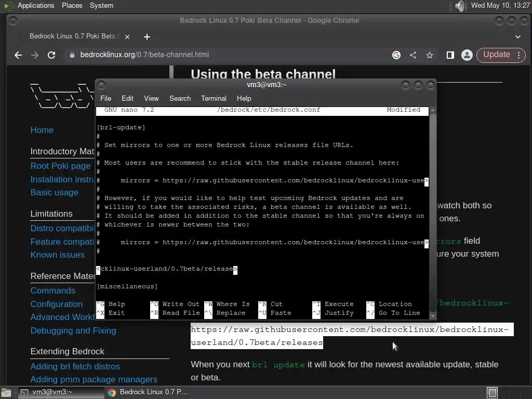Open Distro compatibility link
Screen dimensions: 532x399
tap(63, 228)
